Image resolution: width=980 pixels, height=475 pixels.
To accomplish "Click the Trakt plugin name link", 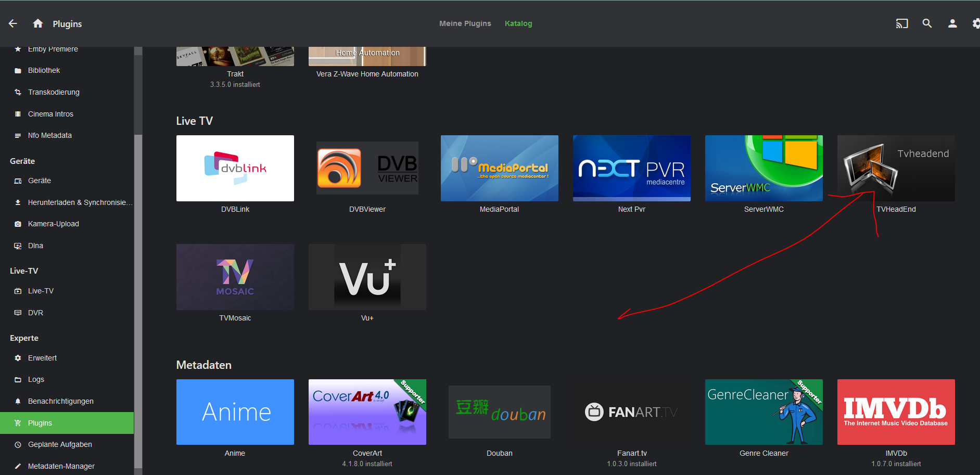I will [x=235, y=74].
